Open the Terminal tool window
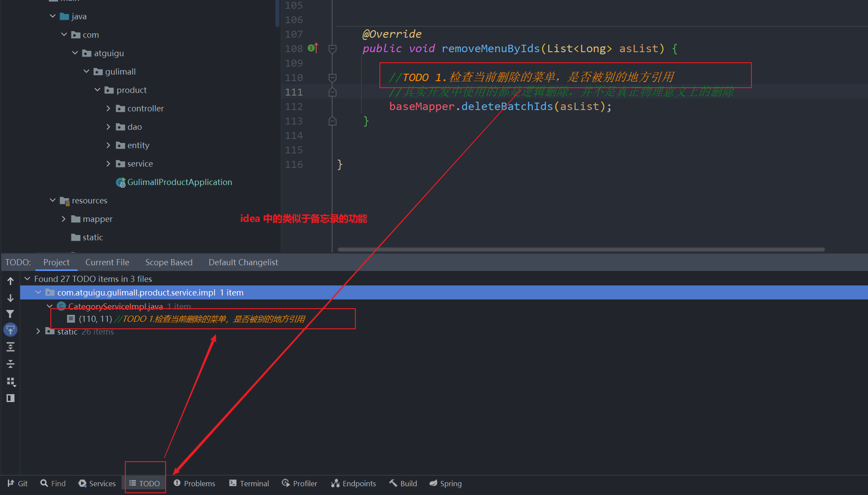Screen dimensions: 868x495 click(x=249, y=483)
